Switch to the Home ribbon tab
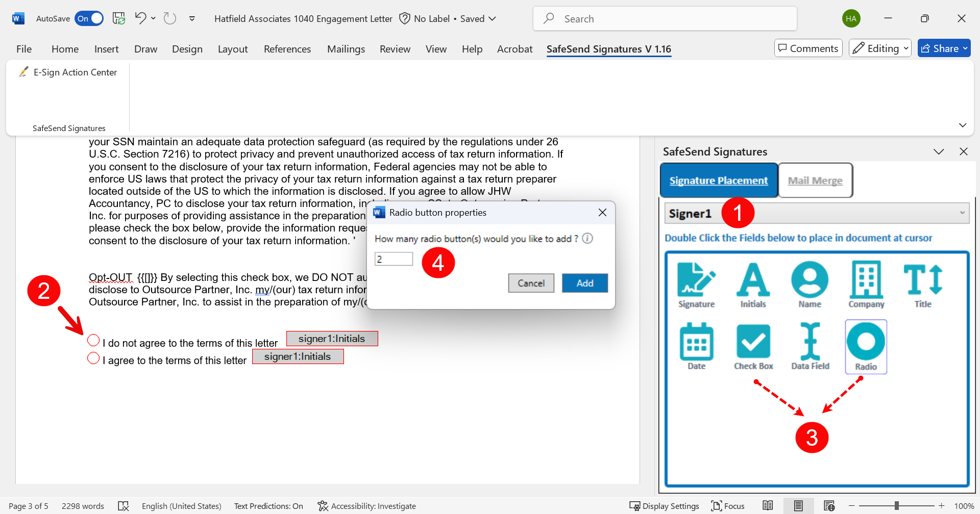This screenshot has height=514, width=980. click(65, 49)
